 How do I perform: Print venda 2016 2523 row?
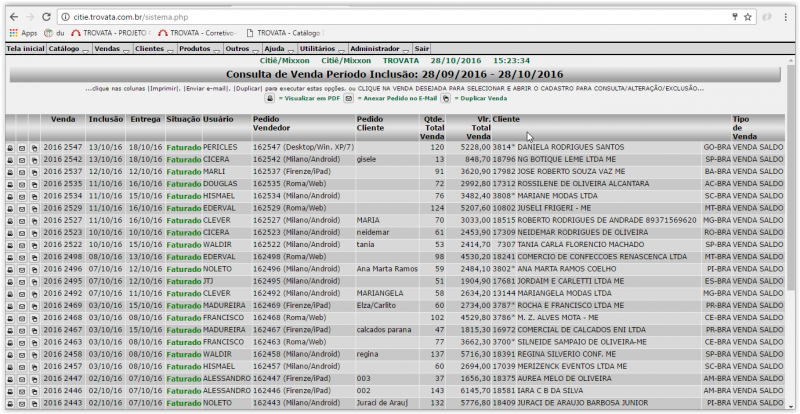[10, 233]
